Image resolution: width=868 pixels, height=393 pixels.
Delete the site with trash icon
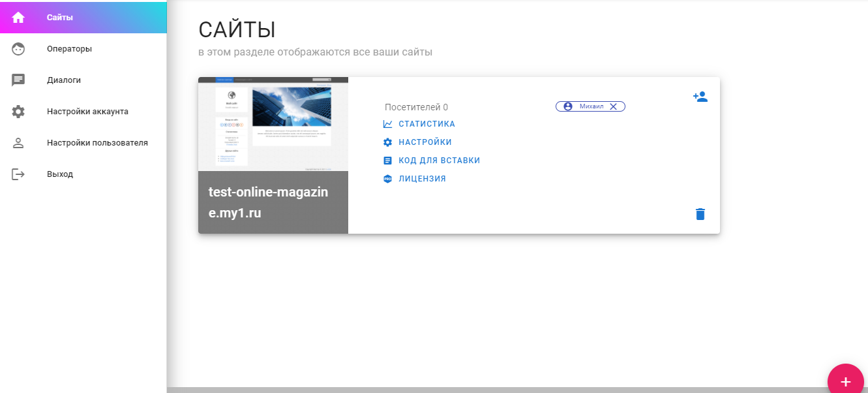coord(700,214)
